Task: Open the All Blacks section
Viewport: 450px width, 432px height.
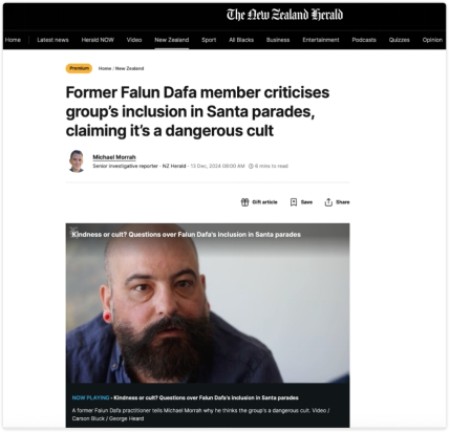Action: coord(241,40)
